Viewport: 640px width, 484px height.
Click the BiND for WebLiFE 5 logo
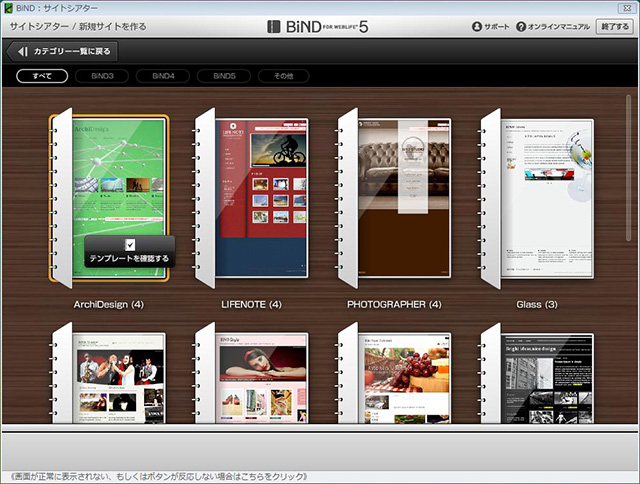318,26
